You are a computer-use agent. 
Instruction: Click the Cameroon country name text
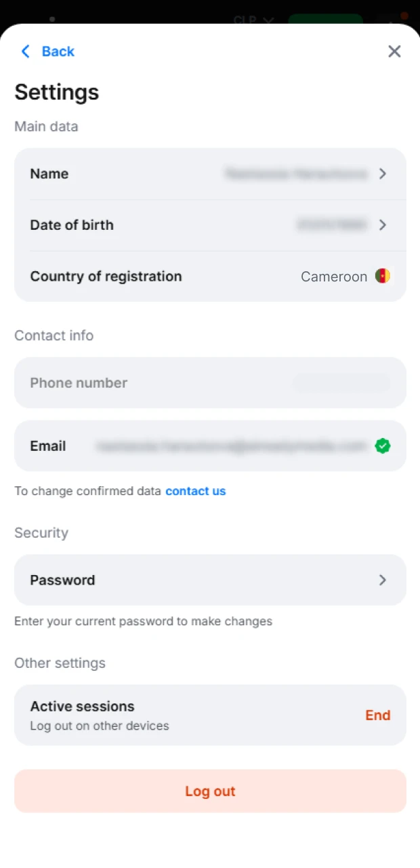(x=334, y=276)
